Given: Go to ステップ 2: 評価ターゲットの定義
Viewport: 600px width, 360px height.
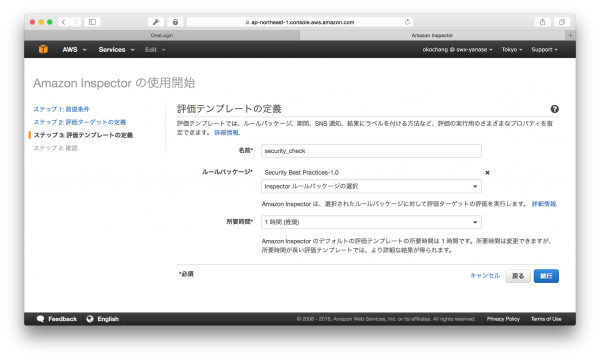Looking at the screenshot, I should click(80, 122).
